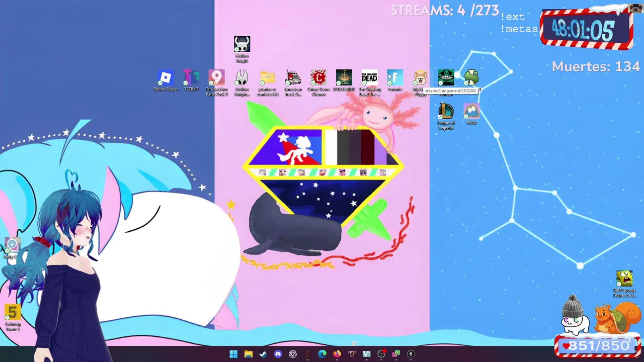This screenshot has height=362, width=644.
Task: Select the TETR.IO desktop icon
Action: (191, 81)
